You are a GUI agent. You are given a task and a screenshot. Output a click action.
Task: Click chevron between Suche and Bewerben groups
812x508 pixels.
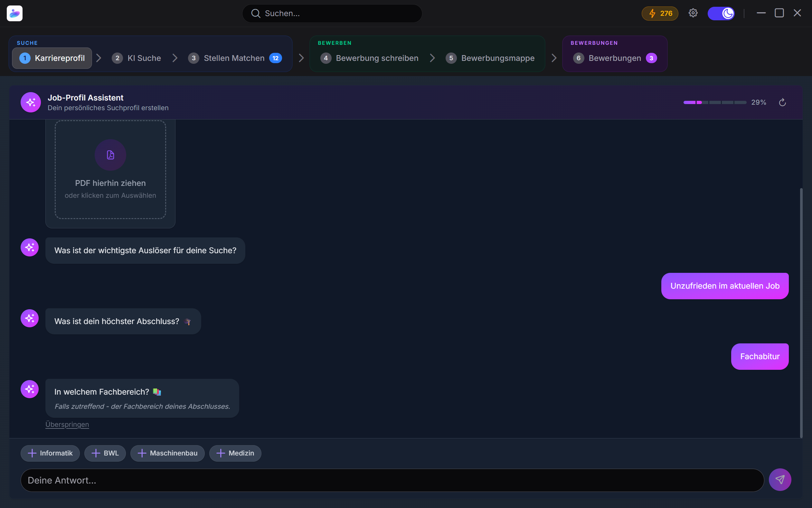click(301, 58)
